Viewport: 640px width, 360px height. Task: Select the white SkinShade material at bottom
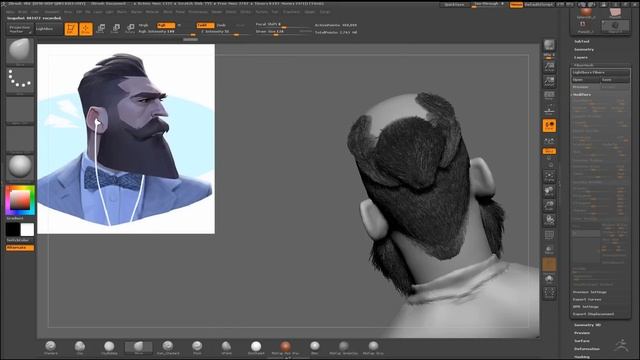point(256,347)
